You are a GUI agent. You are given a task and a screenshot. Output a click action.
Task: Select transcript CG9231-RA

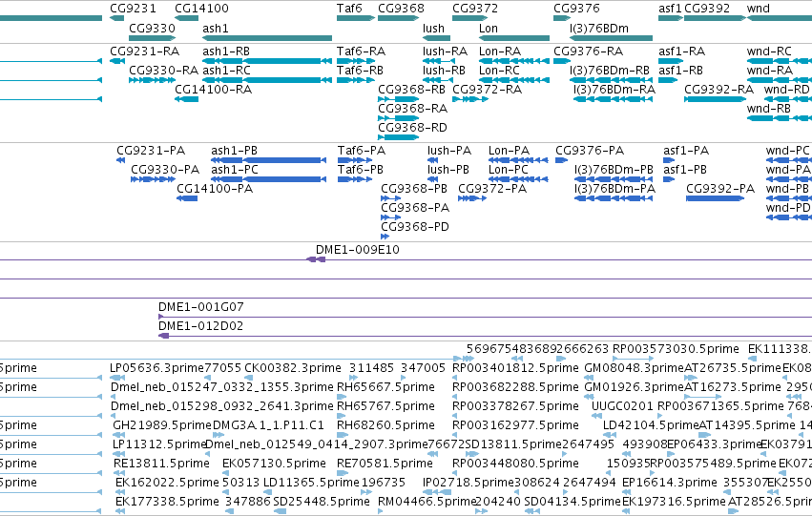pyautogui.click(x=144, y=52)
